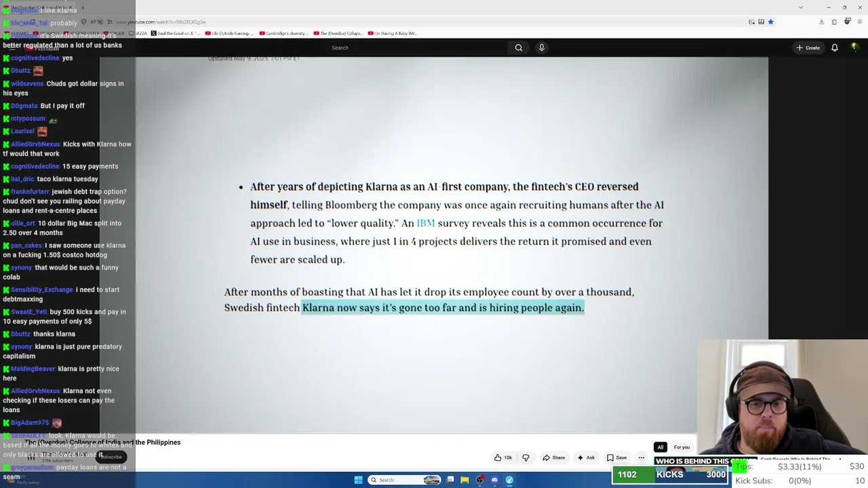Dislike the video
Screen dimensions: 868x488
(x=526, y=457)
